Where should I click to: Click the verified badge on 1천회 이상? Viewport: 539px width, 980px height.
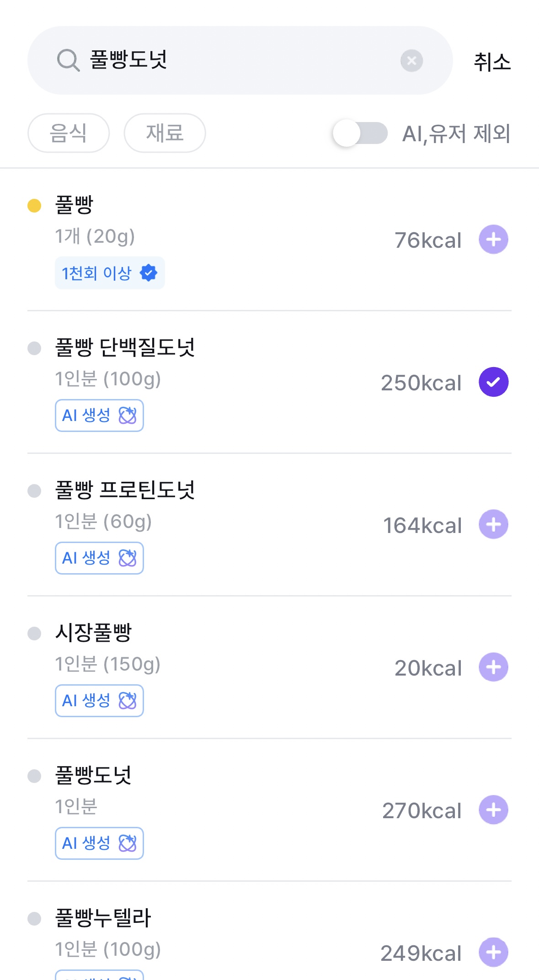coord(149,273)
